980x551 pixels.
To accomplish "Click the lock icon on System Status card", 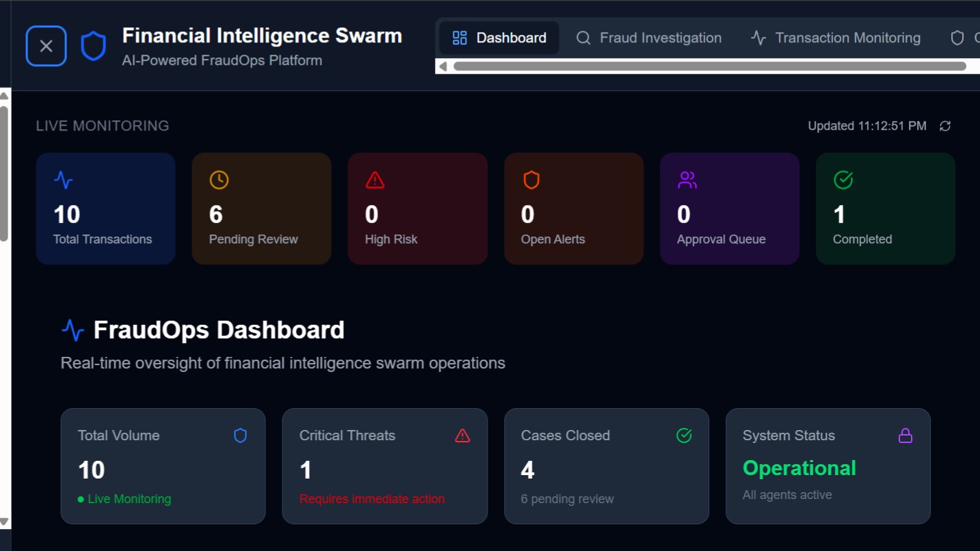I will tap(905, 435).
